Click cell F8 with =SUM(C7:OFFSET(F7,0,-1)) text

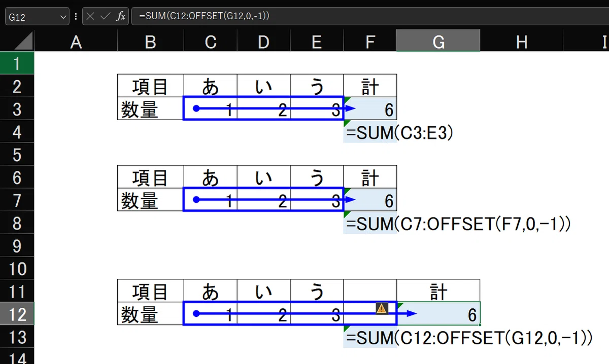pos(370,223)
